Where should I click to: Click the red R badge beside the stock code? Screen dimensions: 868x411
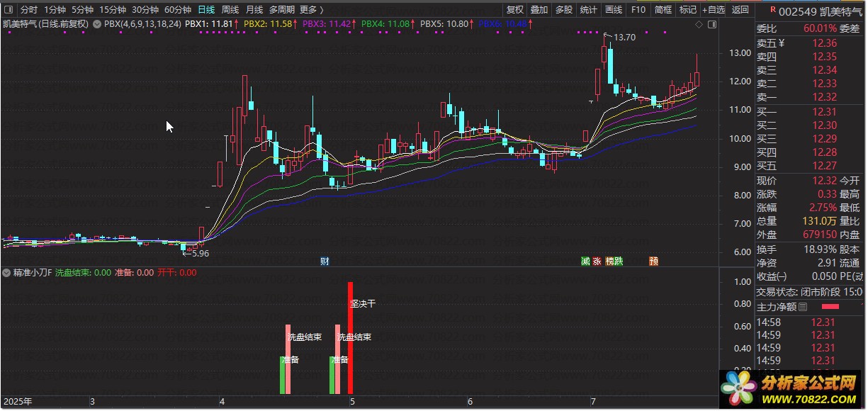pos(772,9)
